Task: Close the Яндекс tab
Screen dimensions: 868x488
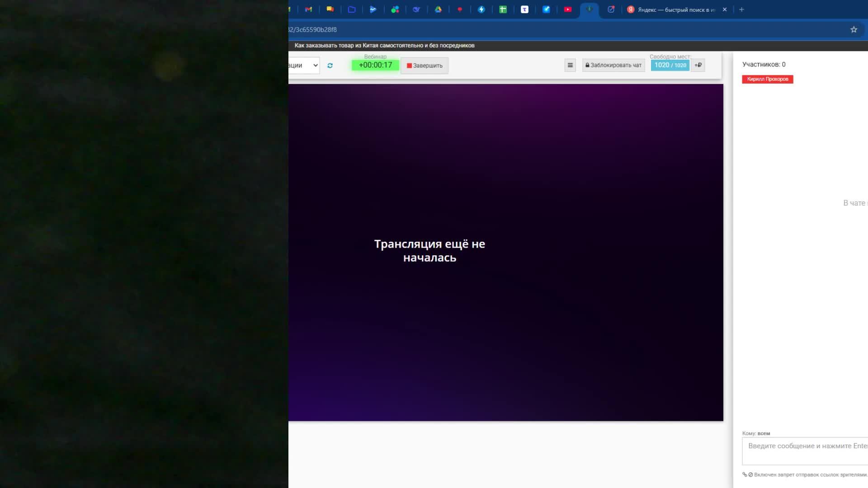Action: [725, 9]
